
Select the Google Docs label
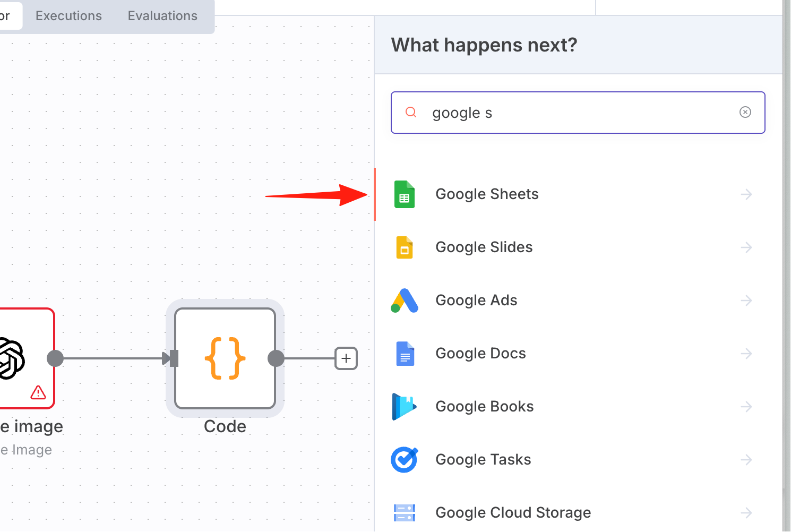click(x=480, y=354)
